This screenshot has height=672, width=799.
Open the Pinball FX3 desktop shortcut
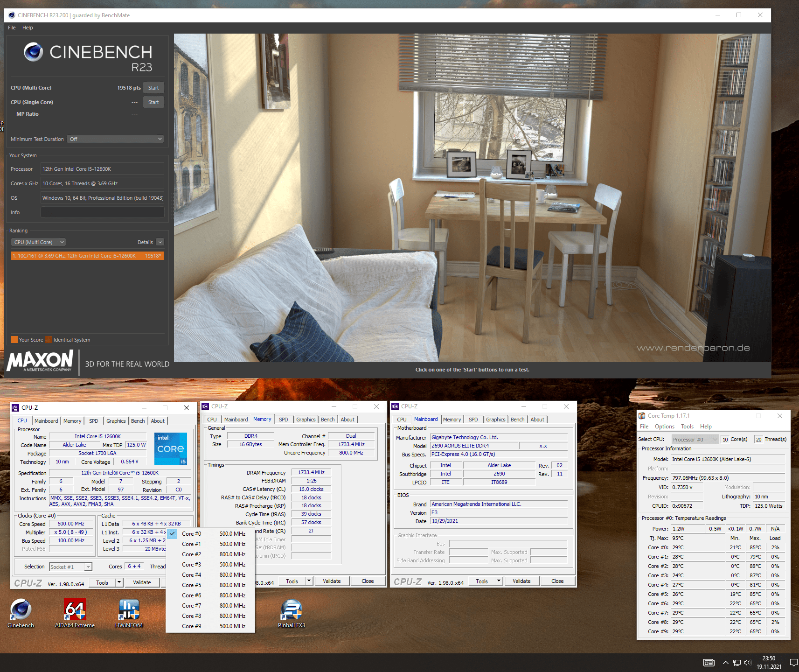pos(292,613)
